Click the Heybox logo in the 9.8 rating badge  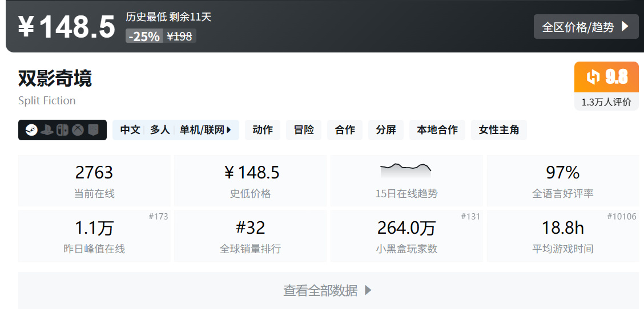[x=593, y=77]
